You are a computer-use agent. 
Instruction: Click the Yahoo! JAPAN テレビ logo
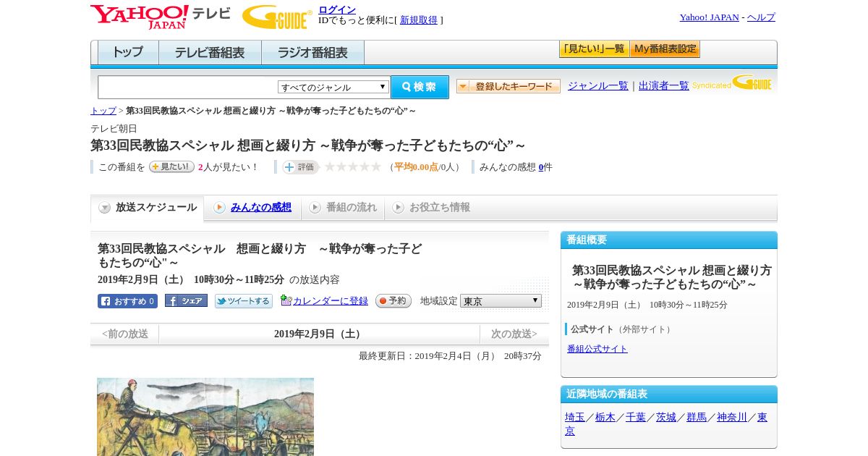tap(161, 17)
